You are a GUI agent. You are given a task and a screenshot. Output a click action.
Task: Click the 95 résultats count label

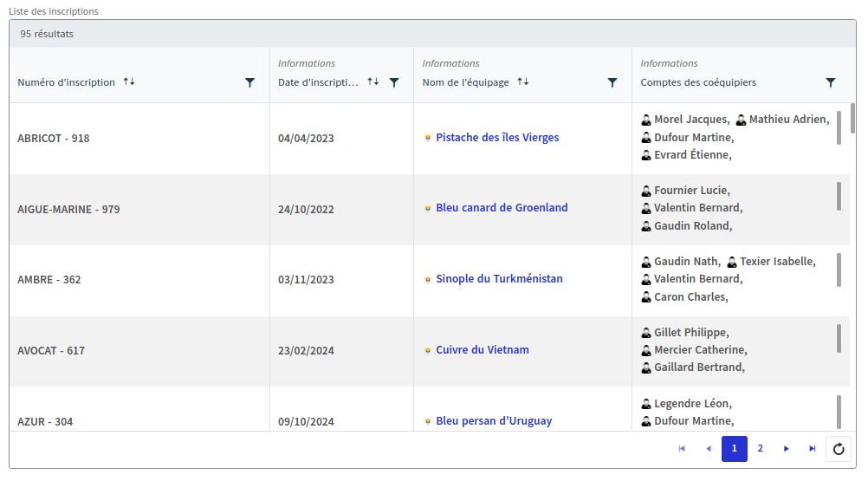[x=47, y=34]
